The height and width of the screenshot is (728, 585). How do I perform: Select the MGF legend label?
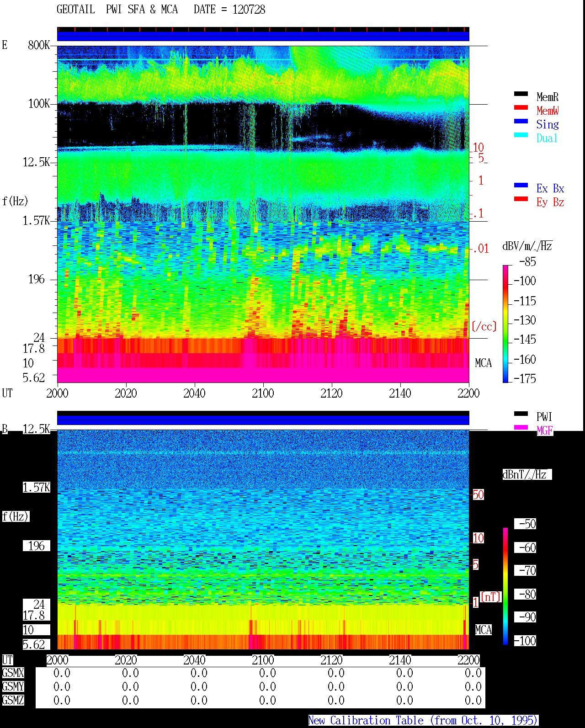(x=545, y=430)
